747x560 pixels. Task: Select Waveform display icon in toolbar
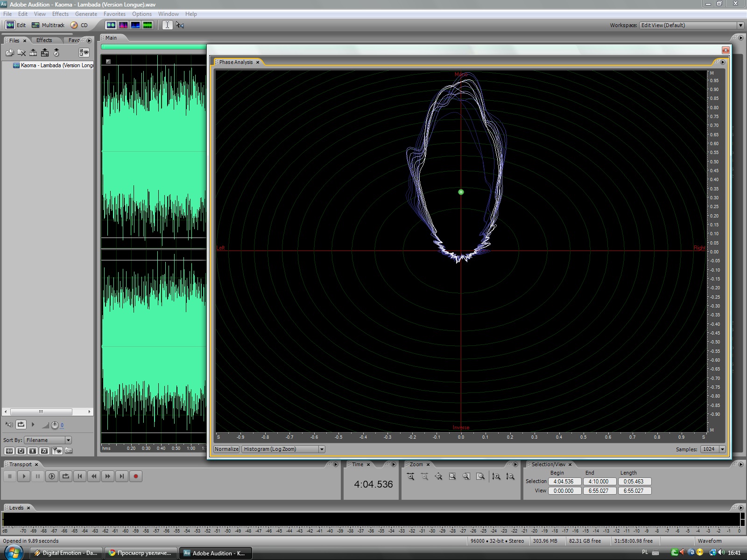pyautogui.click(x=111, y=25)
